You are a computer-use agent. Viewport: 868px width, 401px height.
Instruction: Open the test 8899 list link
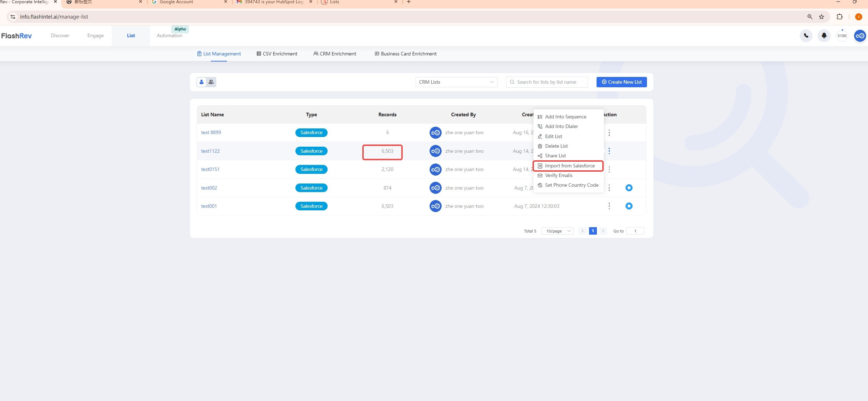click(x=211, y=132)
